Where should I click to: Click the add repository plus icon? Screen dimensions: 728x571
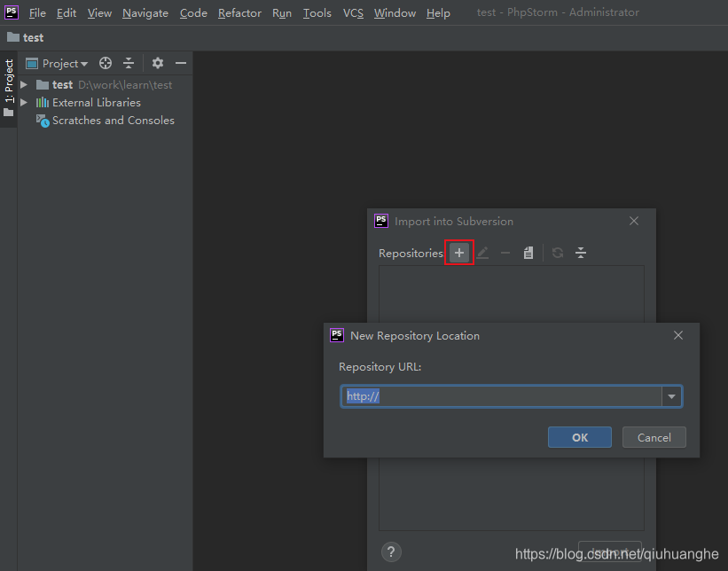pos(459,253)
